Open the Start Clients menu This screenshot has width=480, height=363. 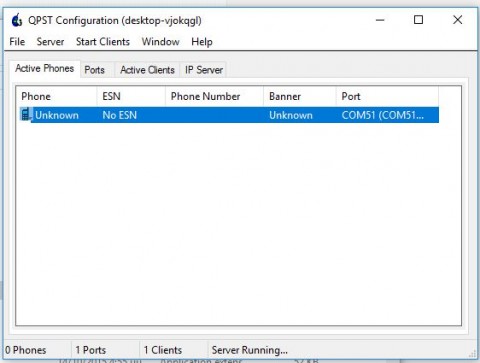click(x=103, y=42)
